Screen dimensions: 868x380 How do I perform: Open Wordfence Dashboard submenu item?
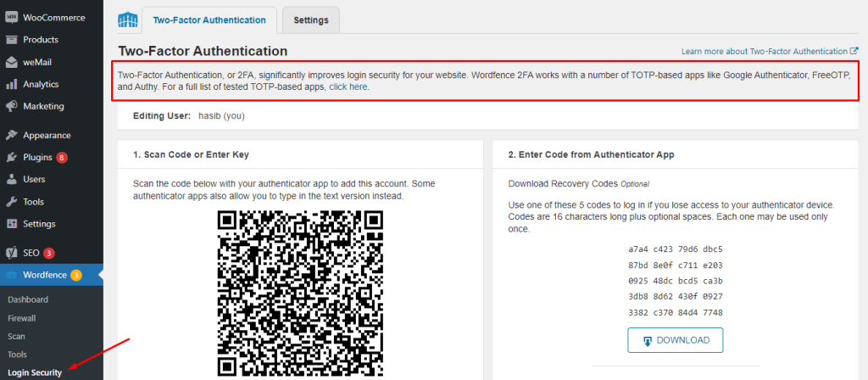click(27, 299)
